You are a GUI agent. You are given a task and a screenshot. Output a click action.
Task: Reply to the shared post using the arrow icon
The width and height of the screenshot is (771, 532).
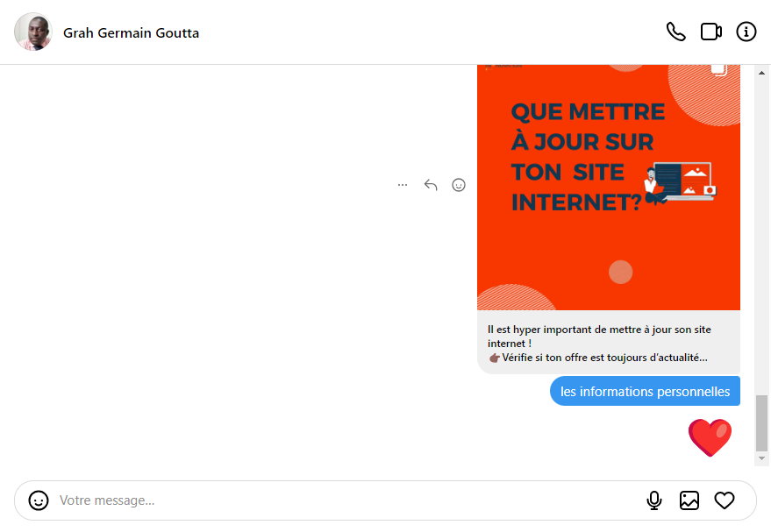431,185
